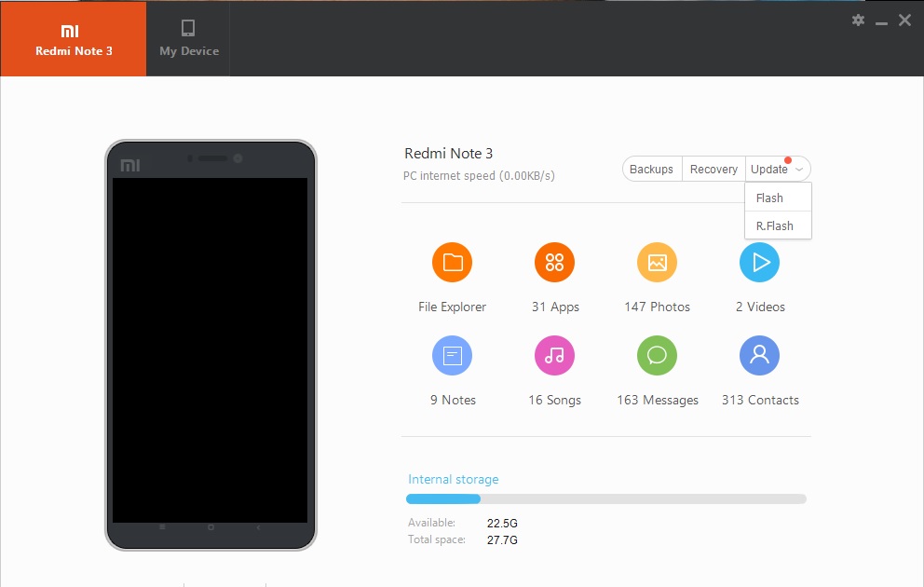Minimize the Mi PC Suite window
The width and height of the screenshot is (924, 587).
coord(881,21)
